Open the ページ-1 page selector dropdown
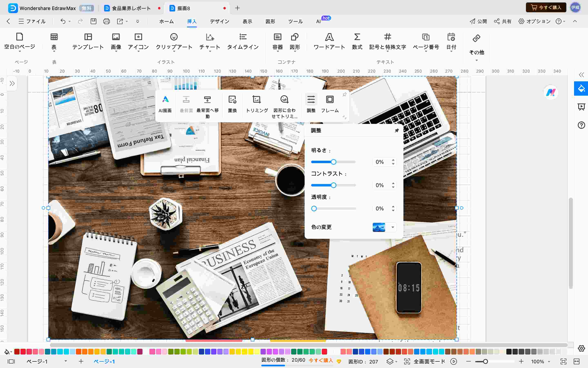The height and width of the screenshot is (368, 588). [x=66, y=361]
